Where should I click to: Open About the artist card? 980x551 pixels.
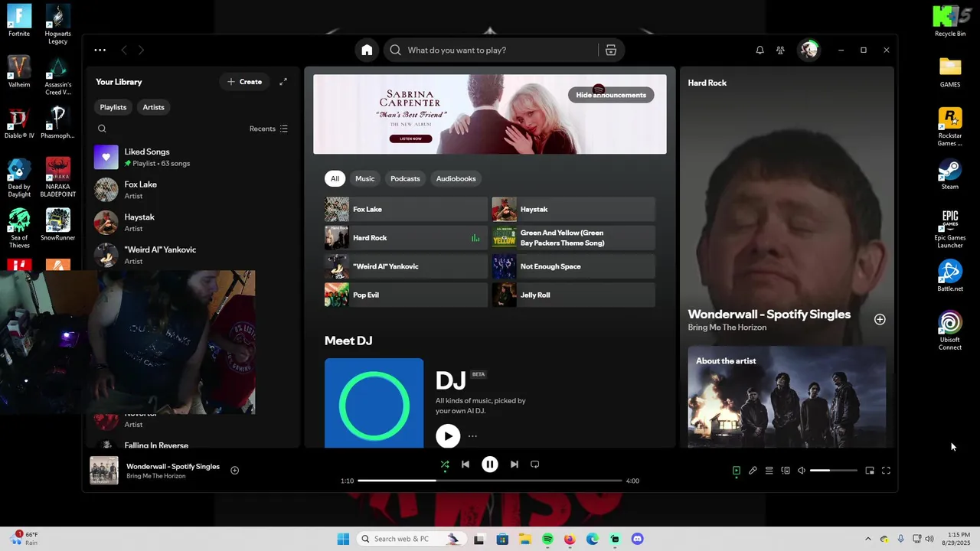787,396
